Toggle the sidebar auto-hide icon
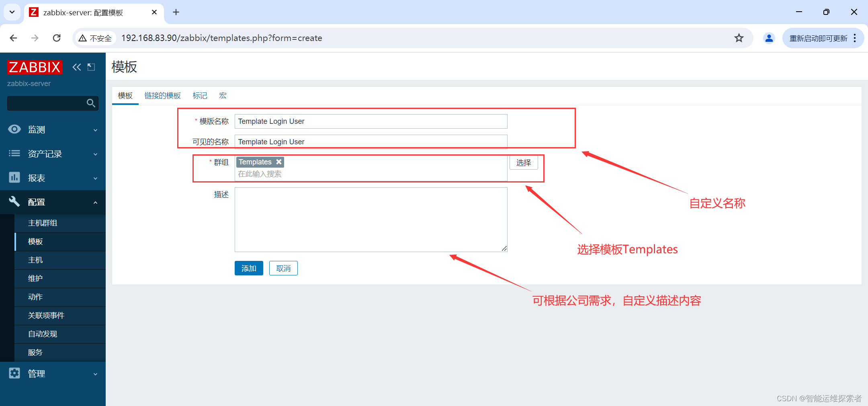Screen dimensions: 868x406 (x=91, y=67)
